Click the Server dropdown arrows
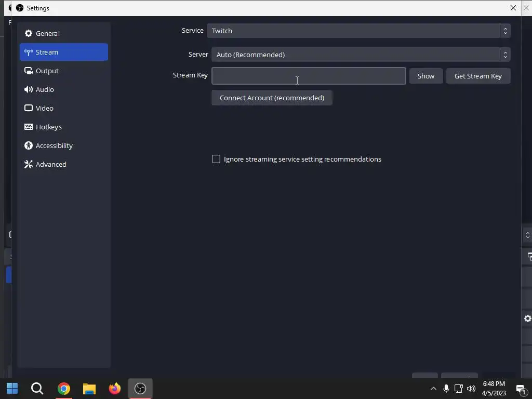532x399 pixels. point(505,55)
